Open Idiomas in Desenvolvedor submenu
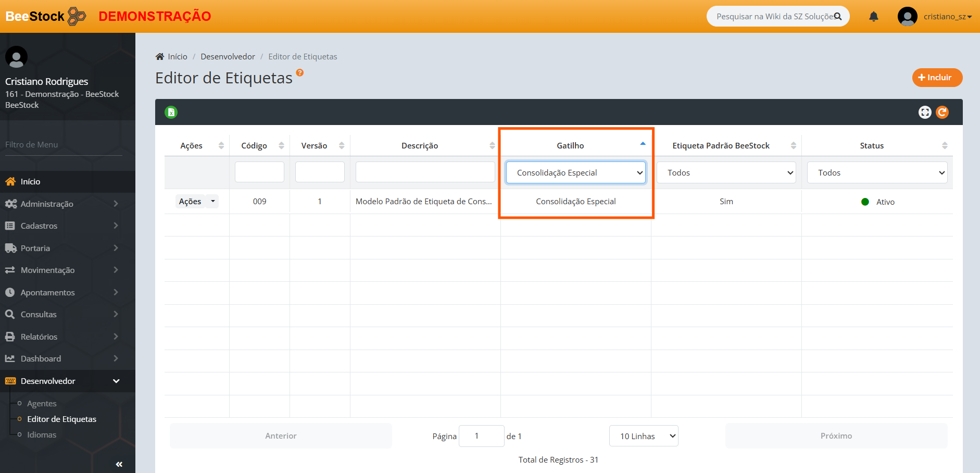 pos(42,434)
